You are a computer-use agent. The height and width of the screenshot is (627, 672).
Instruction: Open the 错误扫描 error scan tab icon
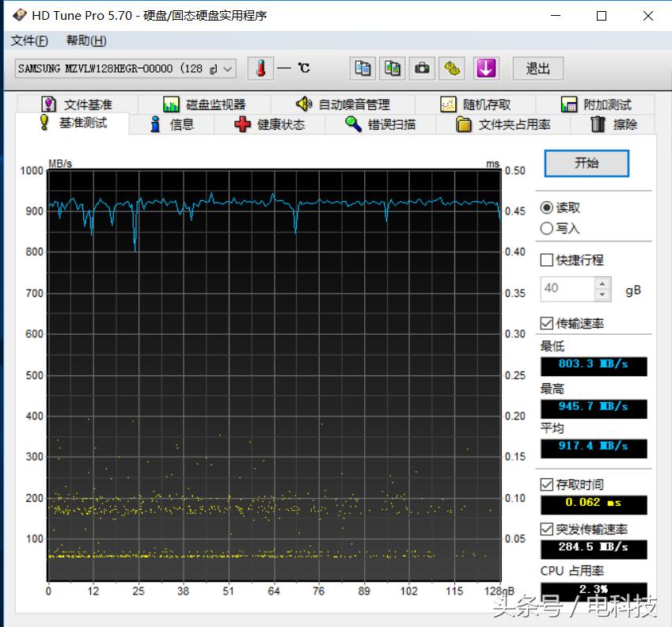[x=351, y=124]
